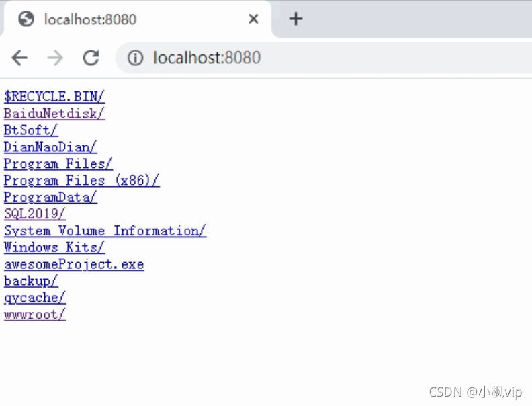Focus the address bar showing localhost:8080
The width and height of the screenshot is (532, 406).
324,58
